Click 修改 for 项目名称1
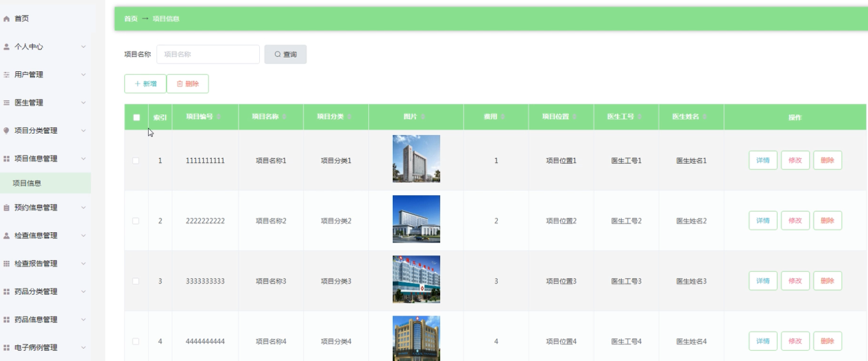This screenshot has width=868, height=361. point(795,160)
